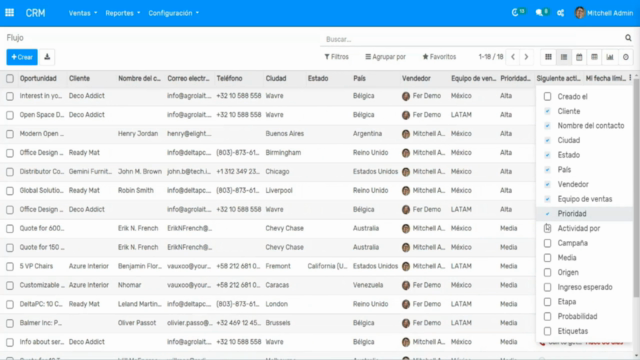
Task: Enable the Probabilidad column
Action: pos(547,316)
